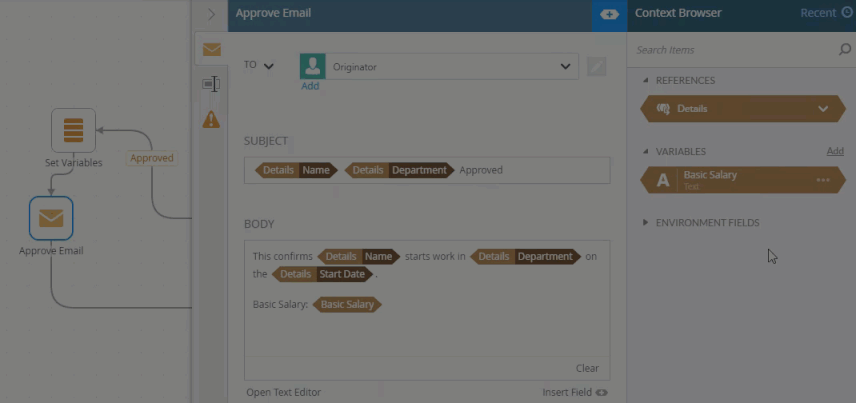Click the Search Items input field

point(734,50)
